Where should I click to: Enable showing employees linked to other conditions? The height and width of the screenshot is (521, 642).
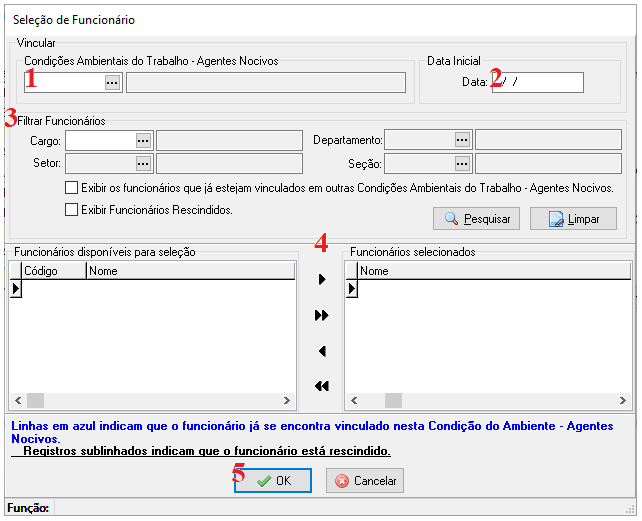(x=71, y=188)
